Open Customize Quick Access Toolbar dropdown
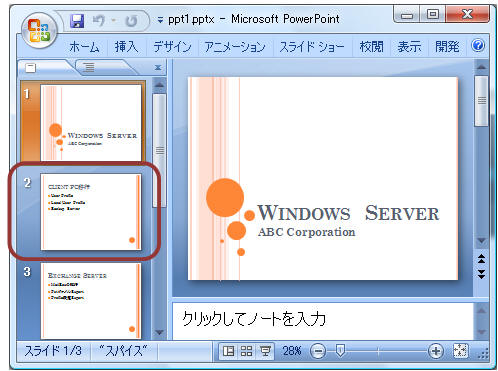 (160, 21)
